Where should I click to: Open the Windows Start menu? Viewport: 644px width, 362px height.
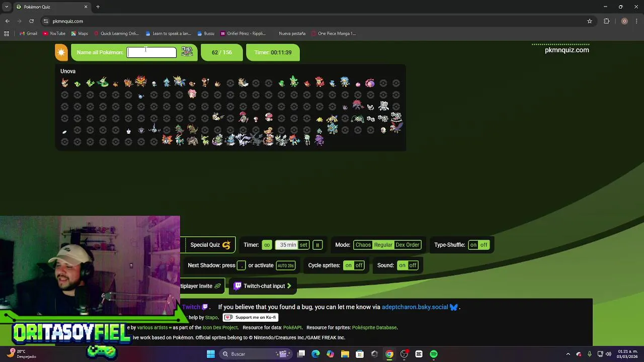click(211, 354)
